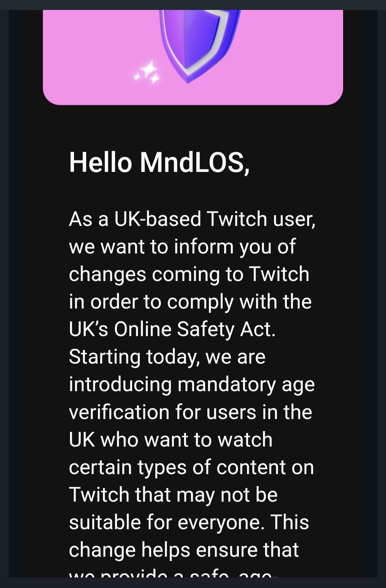Click the text "in order to comply with the"
Screen dimensions: 386x588
(190, 302)
